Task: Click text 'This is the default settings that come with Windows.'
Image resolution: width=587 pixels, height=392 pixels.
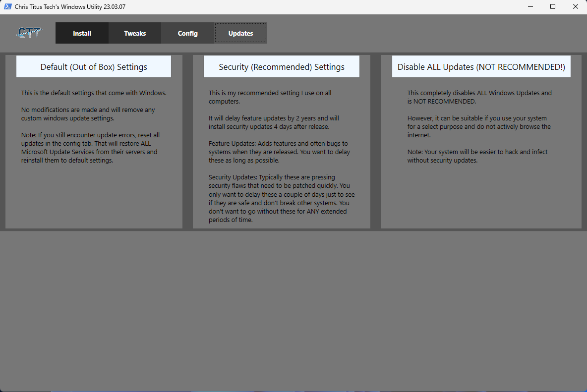Action: tap(94, 93)
